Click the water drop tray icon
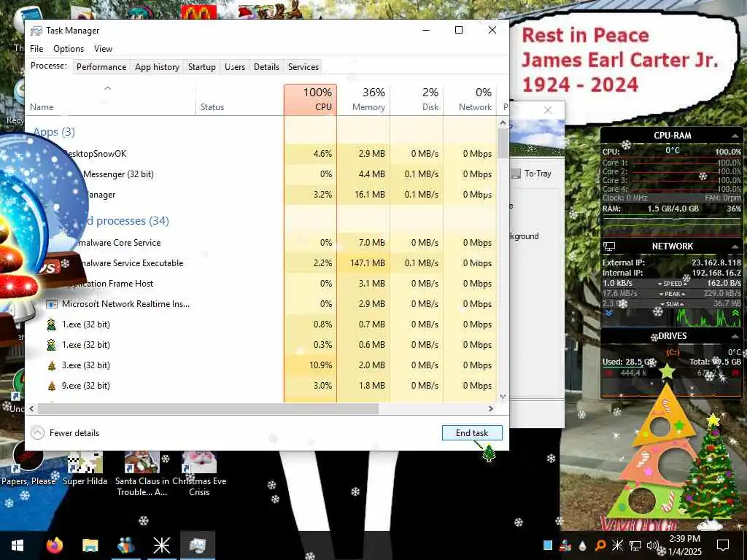The height and width of the screenshot is (560, 747). pos(583,545)
